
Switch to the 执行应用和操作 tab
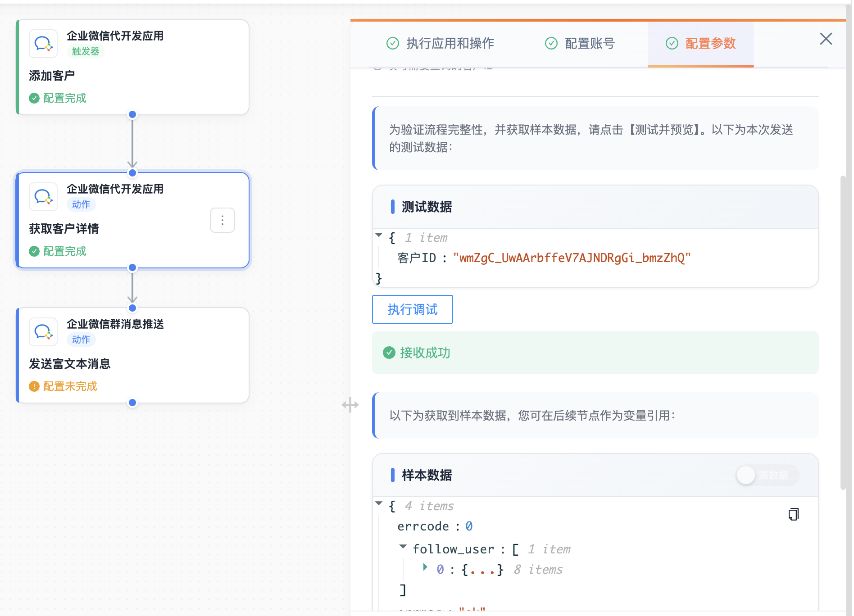pyautogui.click(x=441, y=43)
